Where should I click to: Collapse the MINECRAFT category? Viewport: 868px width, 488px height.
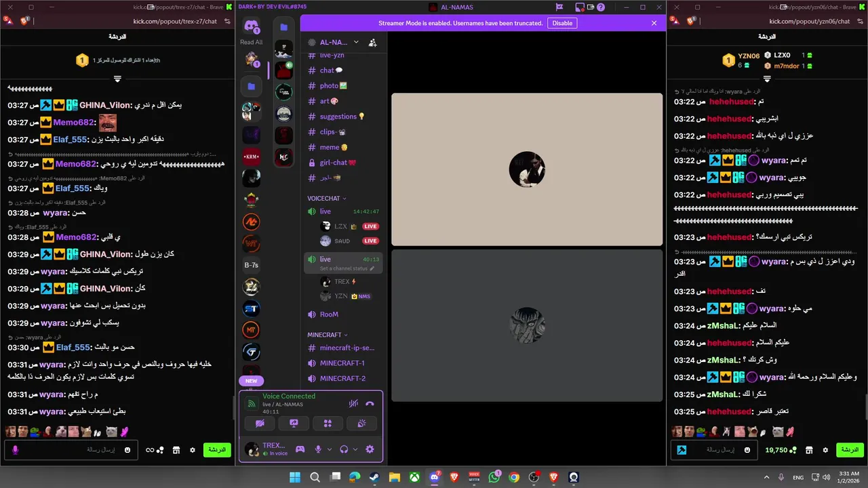(x=327, y=335)
